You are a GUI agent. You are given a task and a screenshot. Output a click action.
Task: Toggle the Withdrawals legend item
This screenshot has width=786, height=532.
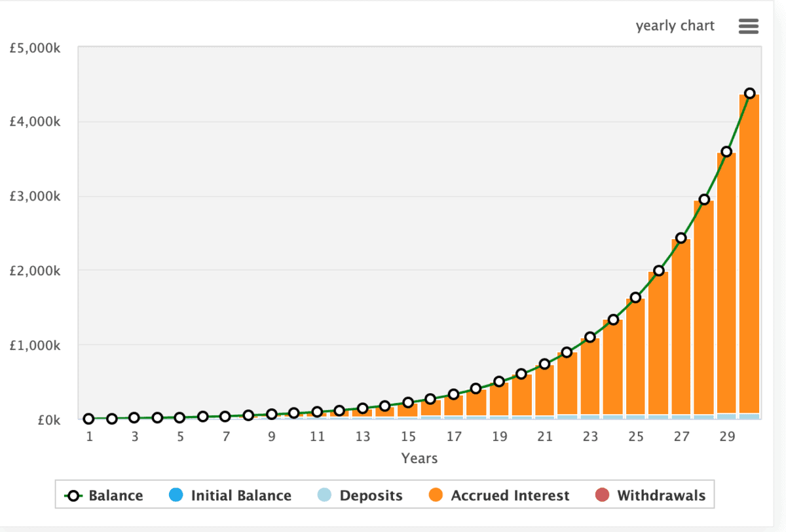(661, 495)
